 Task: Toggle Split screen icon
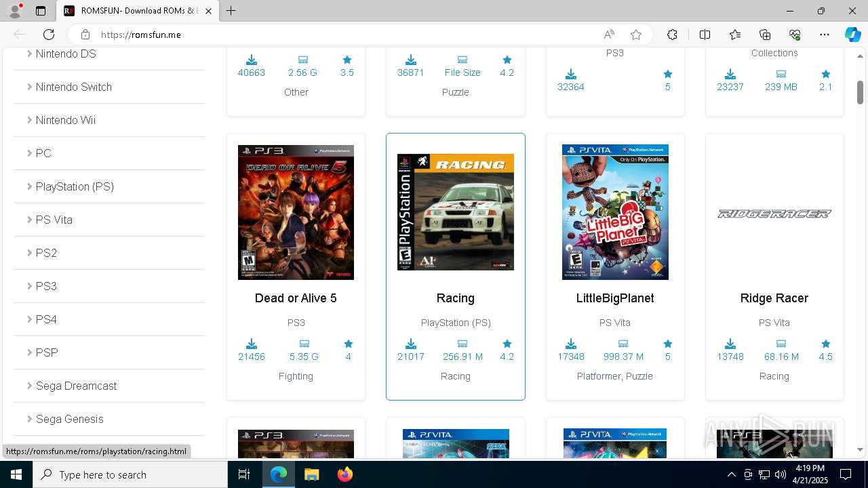point(705,35)
